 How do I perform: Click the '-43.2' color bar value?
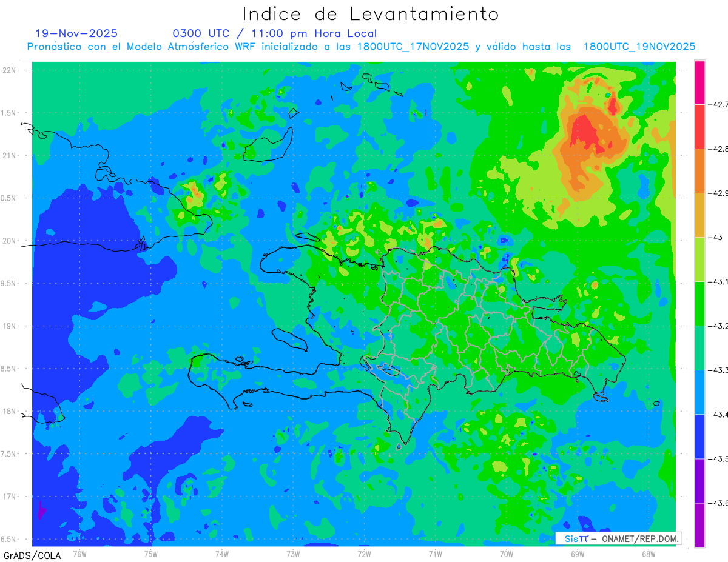[718, 326]
